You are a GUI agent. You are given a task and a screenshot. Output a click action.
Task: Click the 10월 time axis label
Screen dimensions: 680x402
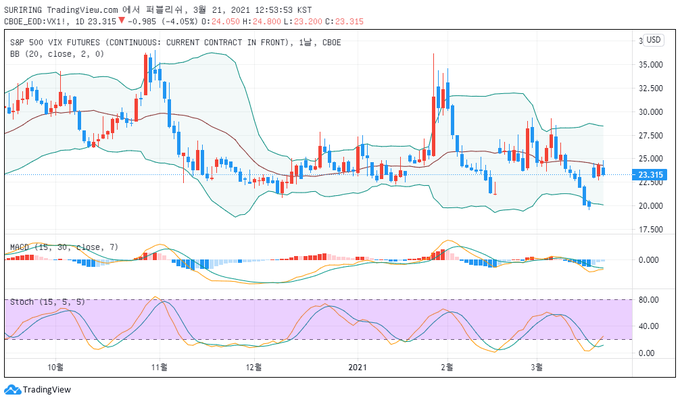pyautogui.click(x=55, y=367)
